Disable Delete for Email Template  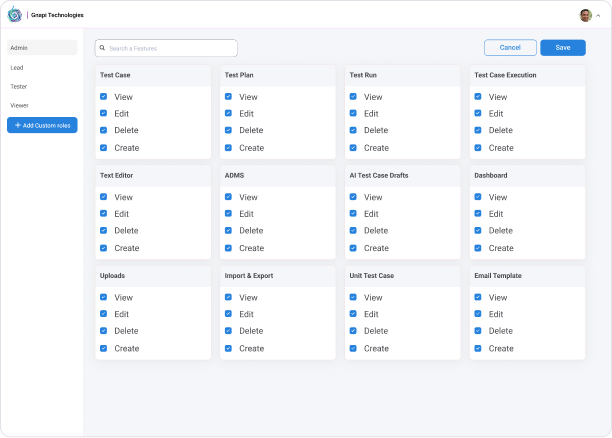click(x=478, y=331)
